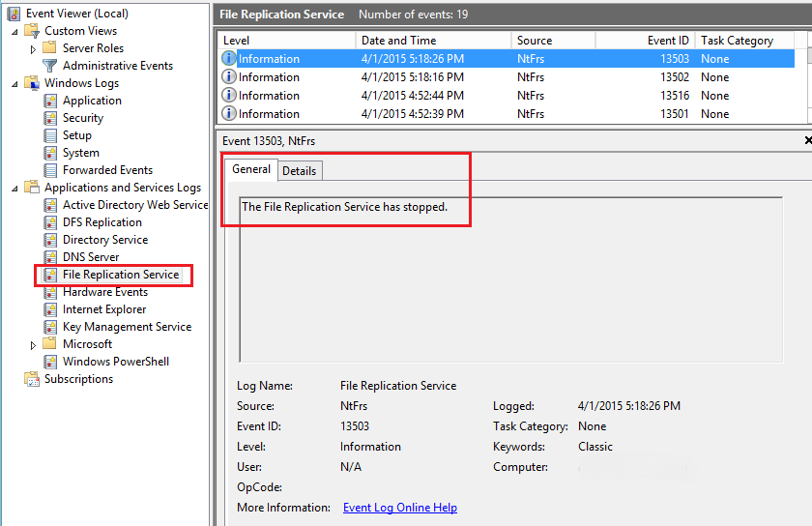
Task: Switch to the Details tab
Action: click(x=300, y=171)
